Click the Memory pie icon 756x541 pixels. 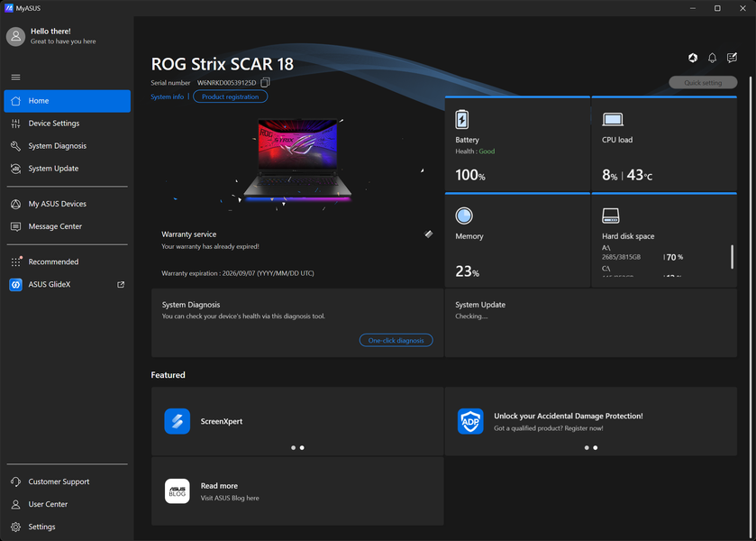(464, 215)
